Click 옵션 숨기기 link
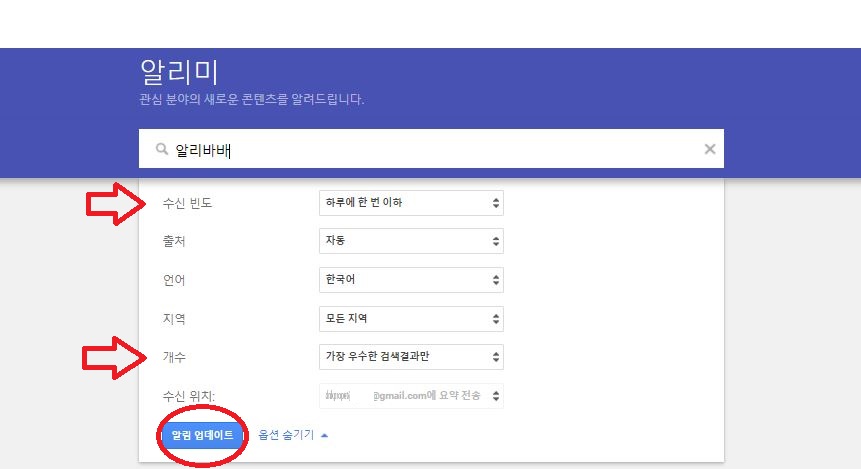 [286, 435]
